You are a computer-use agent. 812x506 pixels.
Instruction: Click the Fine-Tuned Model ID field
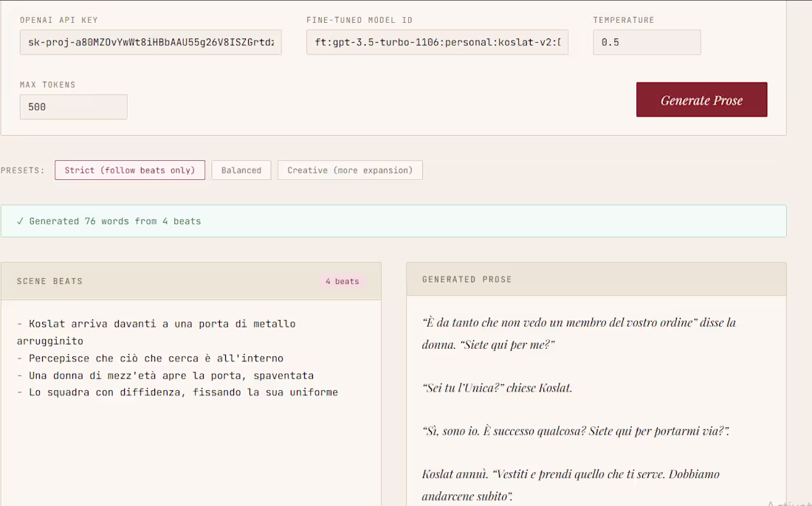pos(437,43)
